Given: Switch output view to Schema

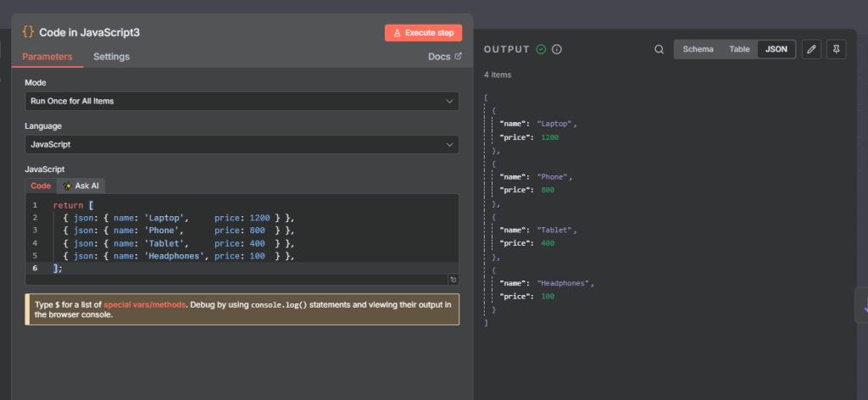Looking at the screenshot, I should [698, 49].
